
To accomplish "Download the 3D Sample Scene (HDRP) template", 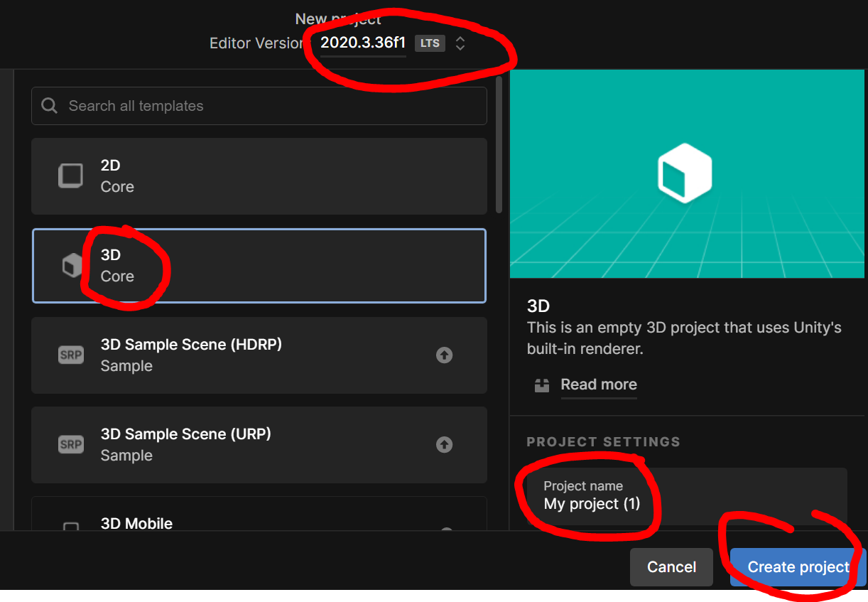I will 445,355.
